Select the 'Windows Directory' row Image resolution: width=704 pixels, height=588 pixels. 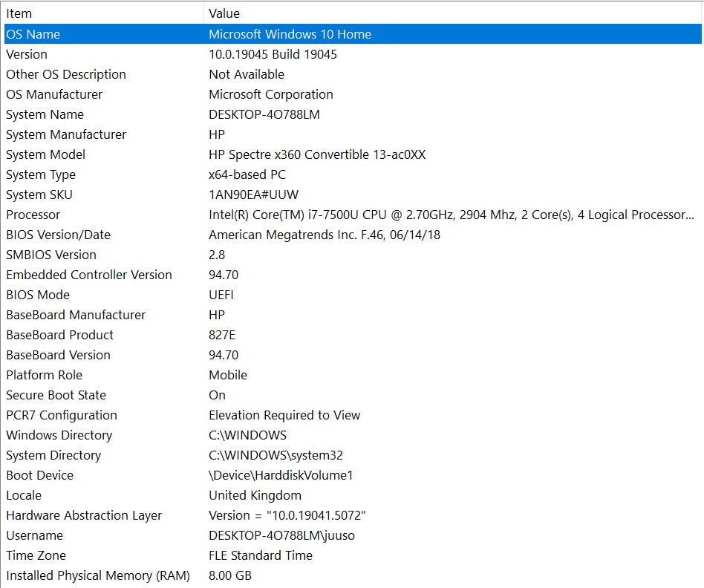pos(59,435)
